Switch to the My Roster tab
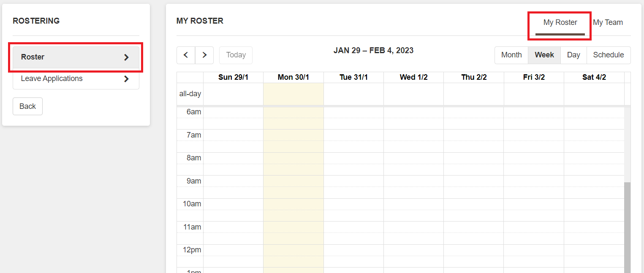This screenshot has width=644, height=273. 560,23
